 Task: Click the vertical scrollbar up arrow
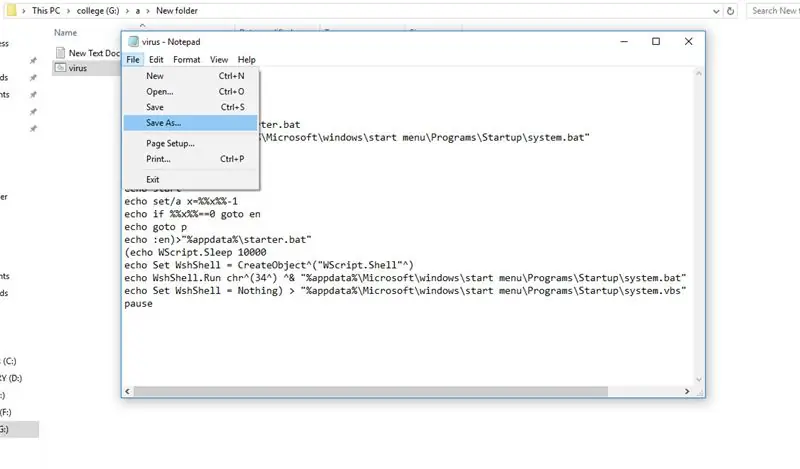coord(699,74)
